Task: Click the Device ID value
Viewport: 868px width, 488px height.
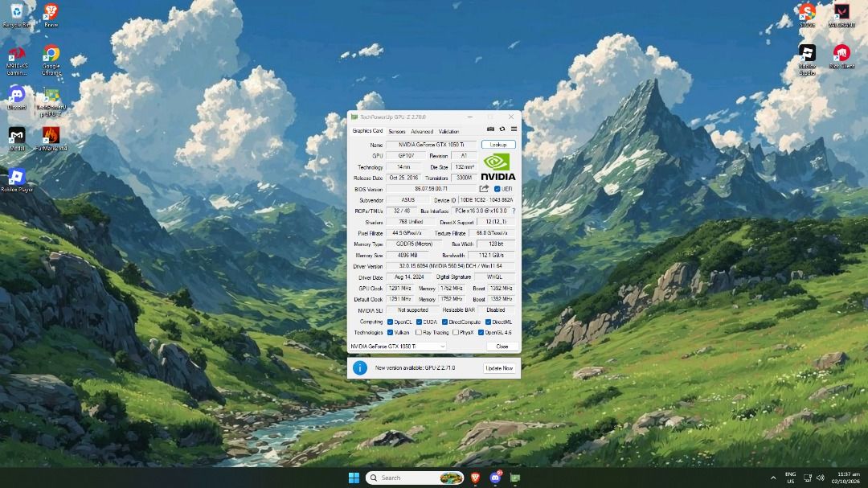Action: click(x=486, y=200)
